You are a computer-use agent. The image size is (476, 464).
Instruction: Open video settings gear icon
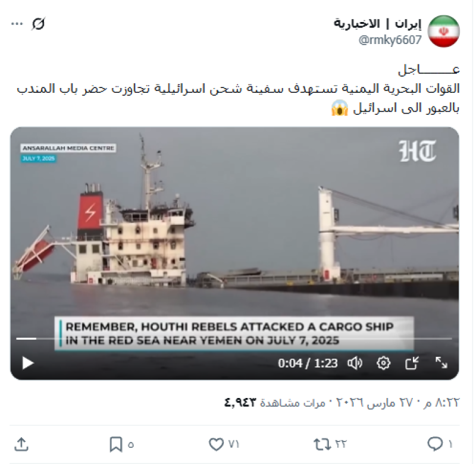click(383, 363)
